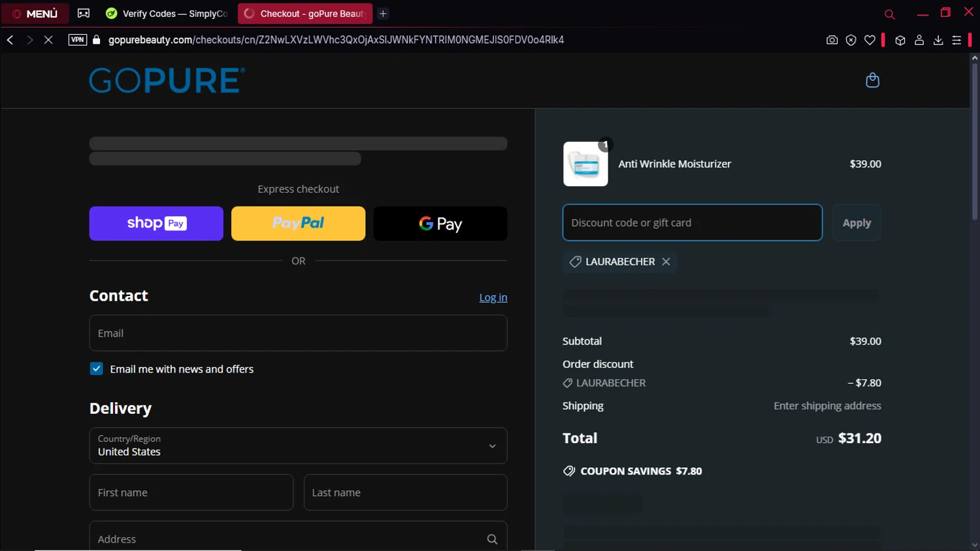The image size is (980, 551).
Task: Select the Checkout goPure Beauty tab
Action: tap(305, 14)
